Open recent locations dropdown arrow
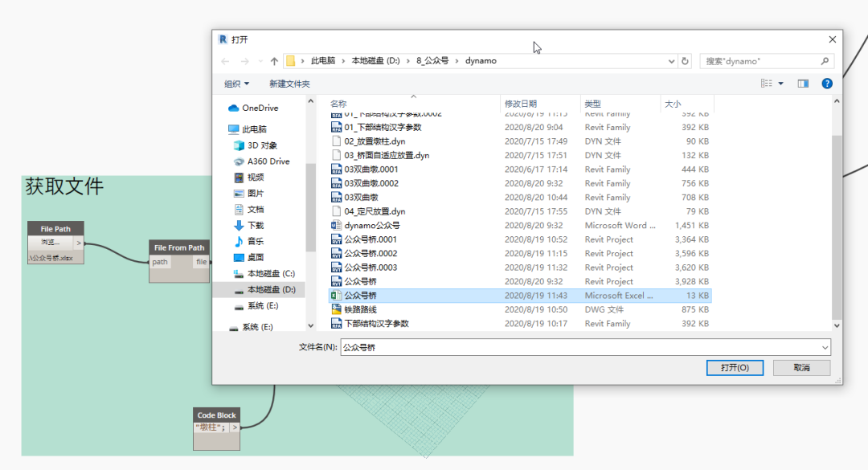868x470 pixels. pos(260,61)
